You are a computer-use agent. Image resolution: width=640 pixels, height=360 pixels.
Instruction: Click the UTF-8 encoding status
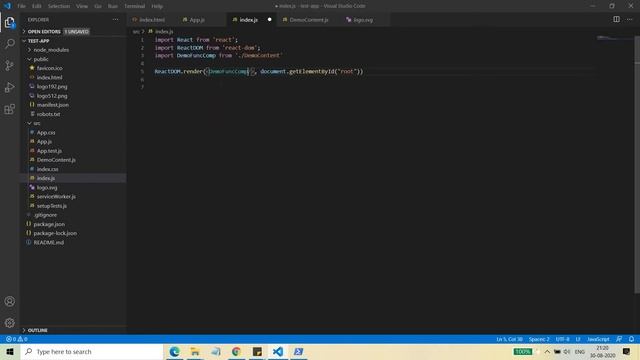click(562, 339)
